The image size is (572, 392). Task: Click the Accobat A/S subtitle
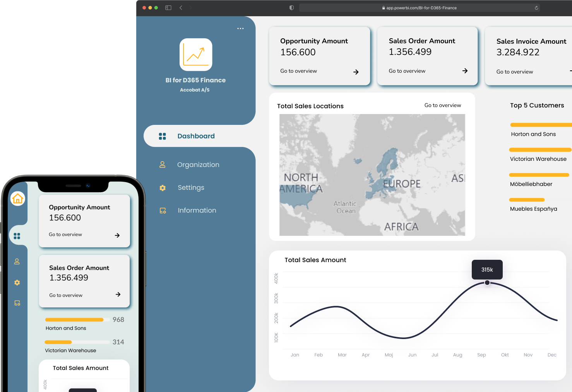point(195,90)
